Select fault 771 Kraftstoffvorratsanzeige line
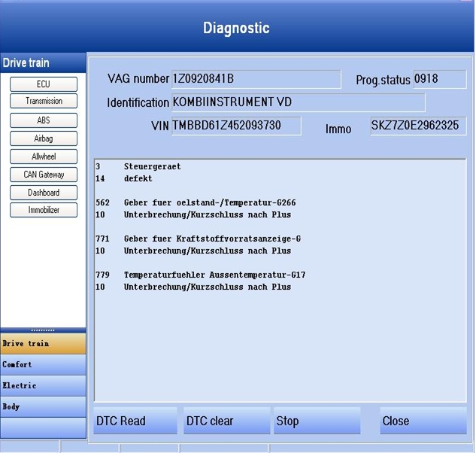476x453 pixels. tap(212, 239)
